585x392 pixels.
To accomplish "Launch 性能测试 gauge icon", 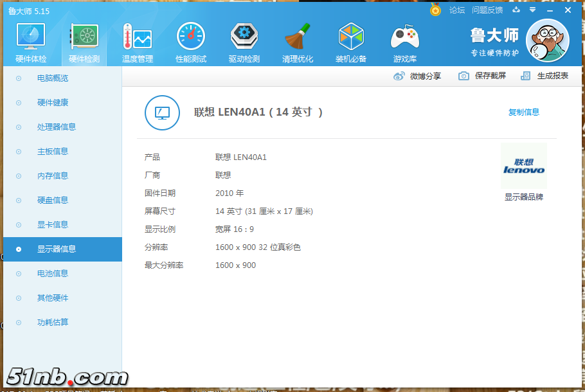I will coord(191,42).
